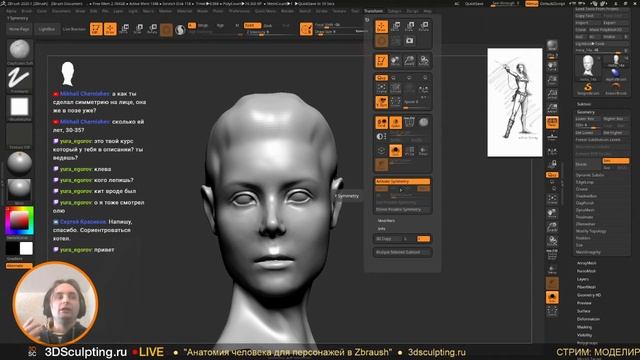Click the camera snapshot icon in Transform panel

pyautogui.click(x=409, y=41)
